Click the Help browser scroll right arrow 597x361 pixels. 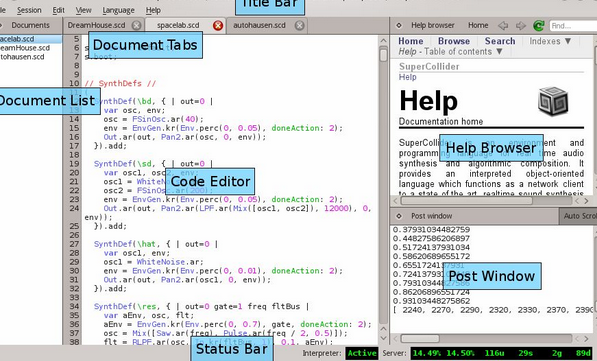(586, 201)
